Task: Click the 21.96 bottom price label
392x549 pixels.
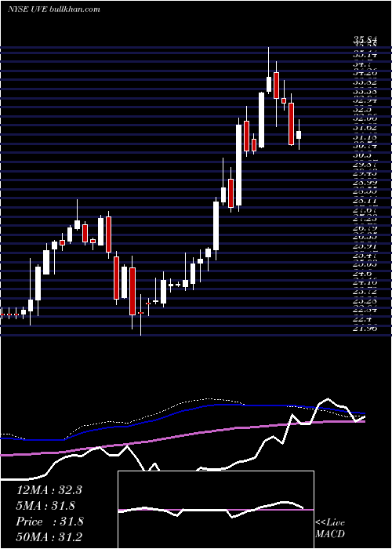Action: pyautogui.click(x=365, y=329)
